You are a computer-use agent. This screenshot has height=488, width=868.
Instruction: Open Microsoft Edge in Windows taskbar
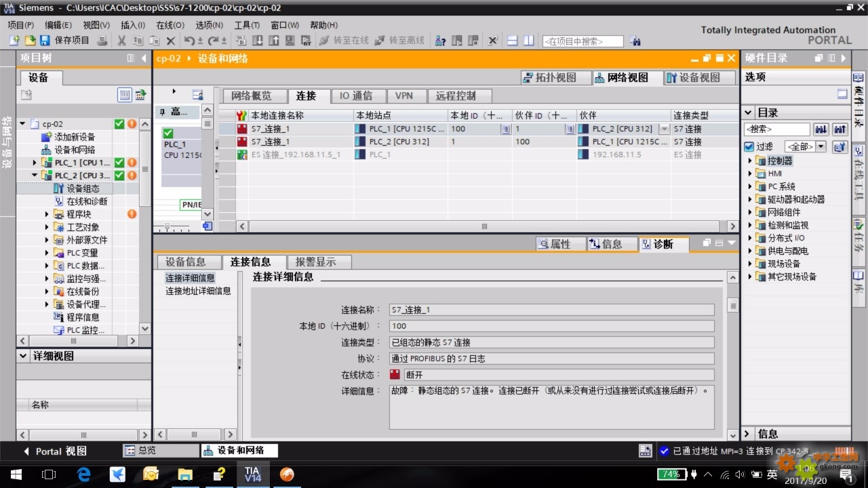tap(84, 474)
